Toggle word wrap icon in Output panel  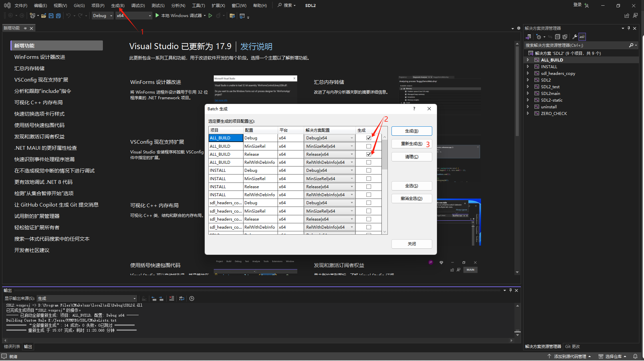tap(182, 298)
